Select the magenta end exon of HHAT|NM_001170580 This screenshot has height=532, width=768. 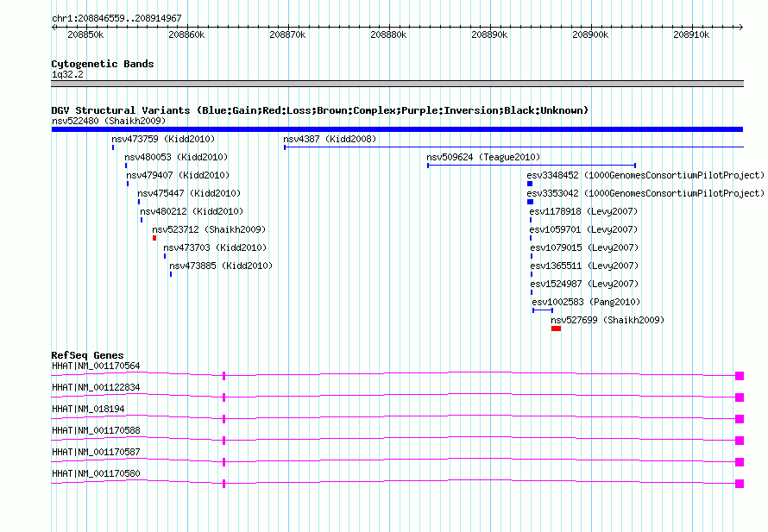click(740, 484)
